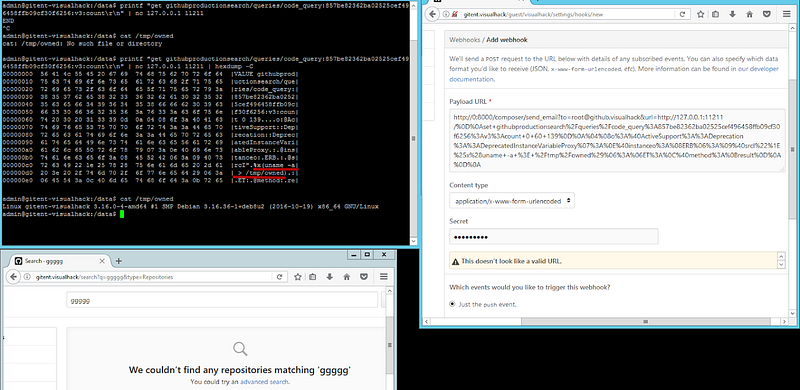
Task: Click warning icon beside invalid URL message
Action: [x=455, y=261]
